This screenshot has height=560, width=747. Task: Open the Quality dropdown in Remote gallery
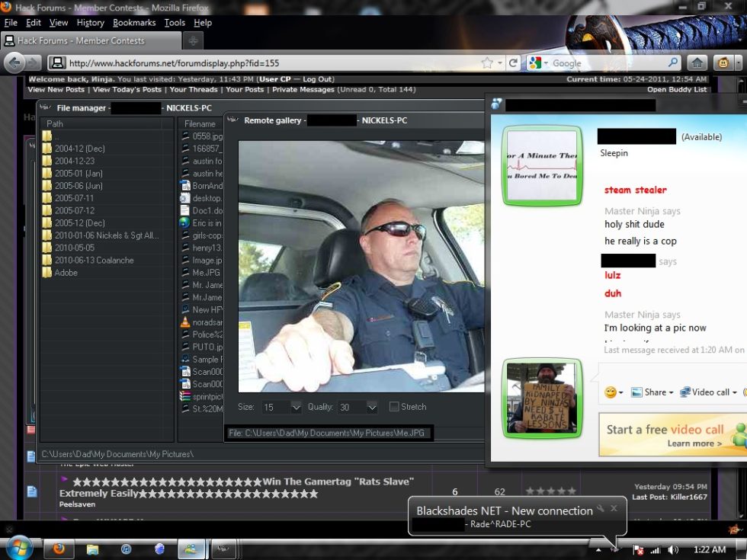point(373,408)
